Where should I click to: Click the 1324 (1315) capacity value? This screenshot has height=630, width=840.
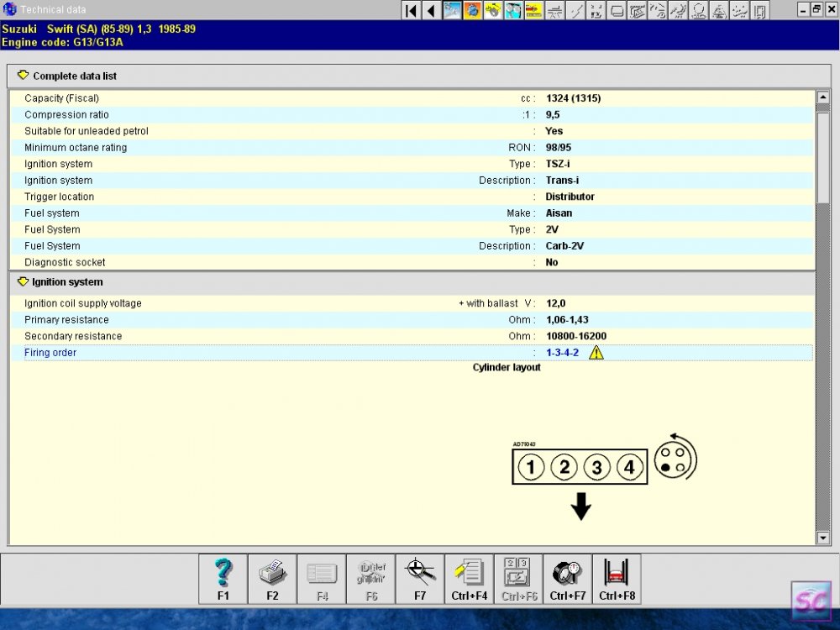click(573, 98)
